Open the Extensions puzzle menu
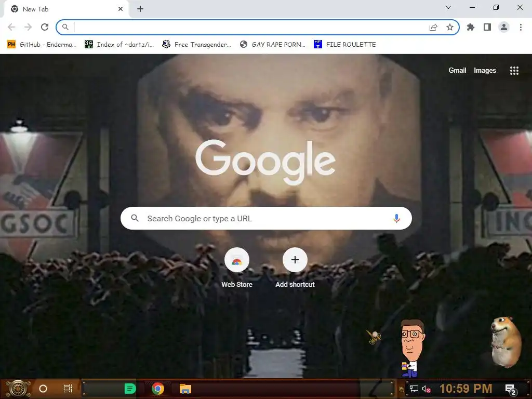This screenshot has height=399, width=532. click(x=471, y=27)
